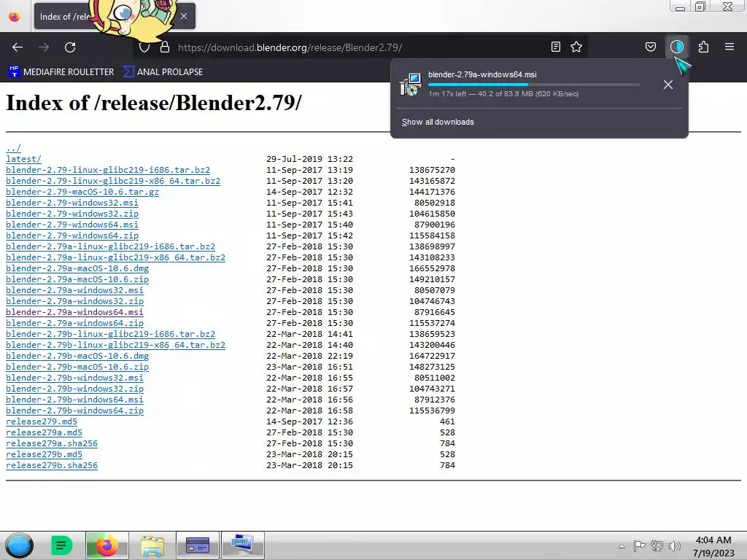The width and height of the screenshot is (747, 560).
Task: Click the download progress bar
Action: pyautogui.click(x=533, y=85)
